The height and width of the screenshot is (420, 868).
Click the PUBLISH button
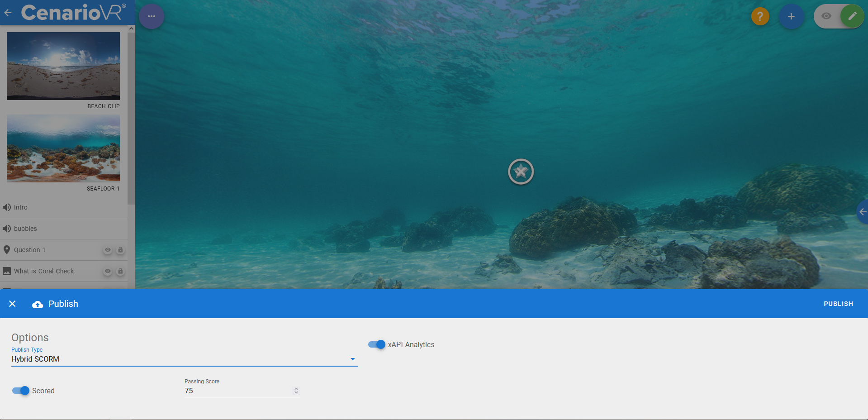(x=838, y=304)
